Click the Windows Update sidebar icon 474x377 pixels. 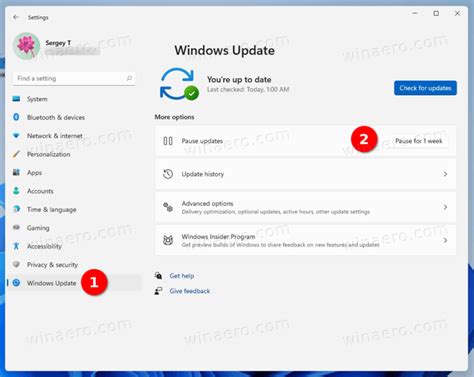pyautogui.click(x=16, y=283)
